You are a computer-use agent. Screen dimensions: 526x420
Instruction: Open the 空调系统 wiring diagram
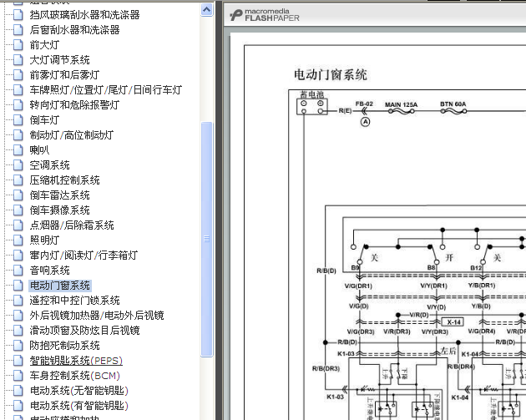(49, 165)
